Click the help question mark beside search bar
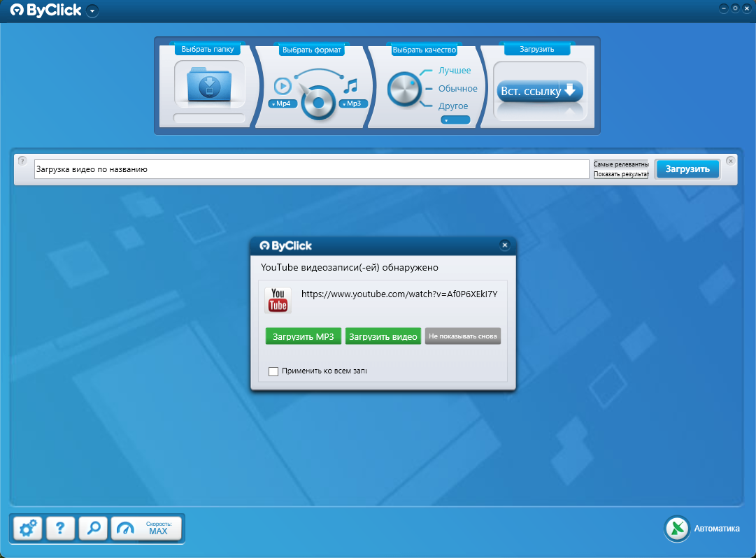This screenshot has height=558, width=756. coord(22,161)
